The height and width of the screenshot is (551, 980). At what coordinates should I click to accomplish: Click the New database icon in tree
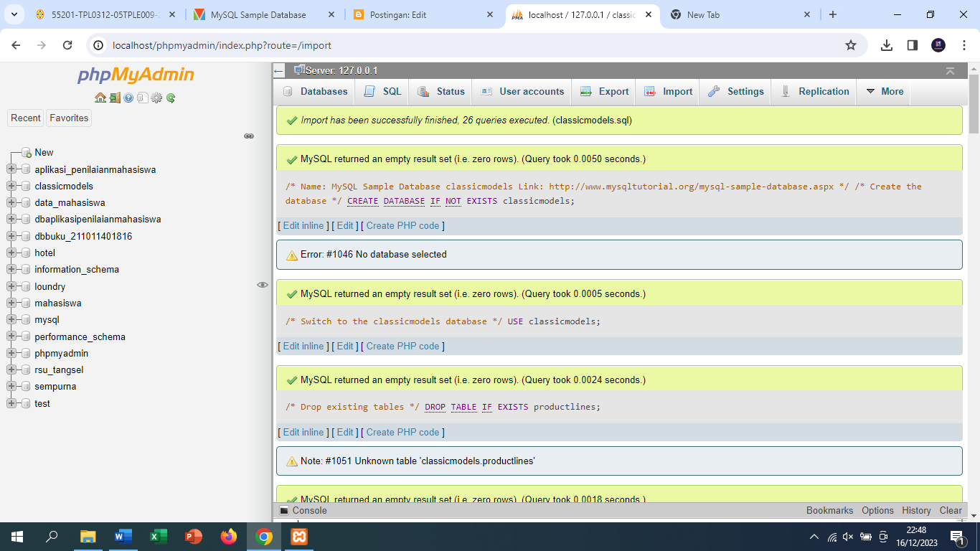(x=27, y=152)
